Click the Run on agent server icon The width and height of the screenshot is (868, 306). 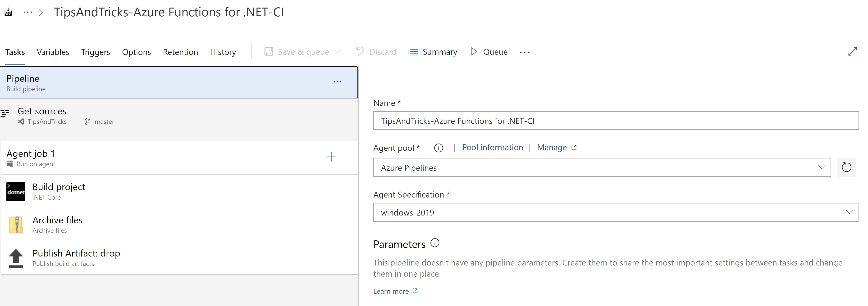[x=10, y=164]
